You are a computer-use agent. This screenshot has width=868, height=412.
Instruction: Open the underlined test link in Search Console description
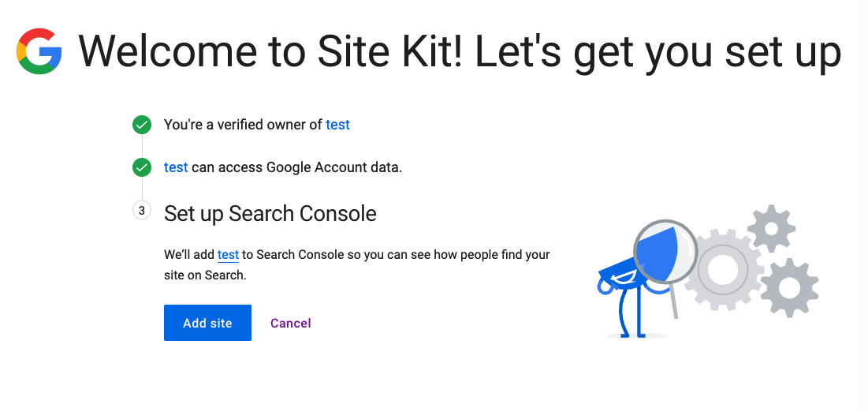(228, 255)
